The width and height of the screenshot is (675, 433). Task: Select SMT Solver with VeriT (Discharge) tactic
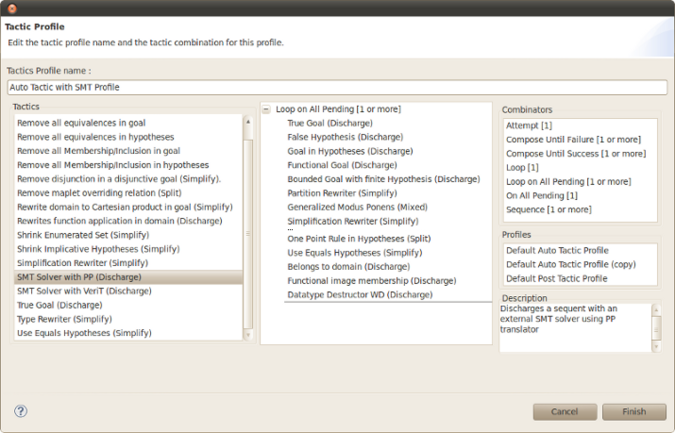tap(84, 291)
